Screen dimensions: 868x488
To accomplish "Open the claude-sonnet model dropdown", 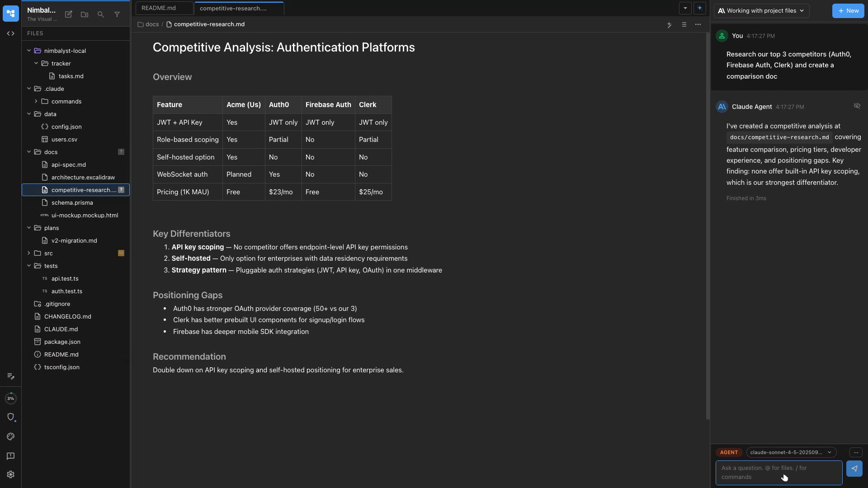I will (x=791, y=452).
